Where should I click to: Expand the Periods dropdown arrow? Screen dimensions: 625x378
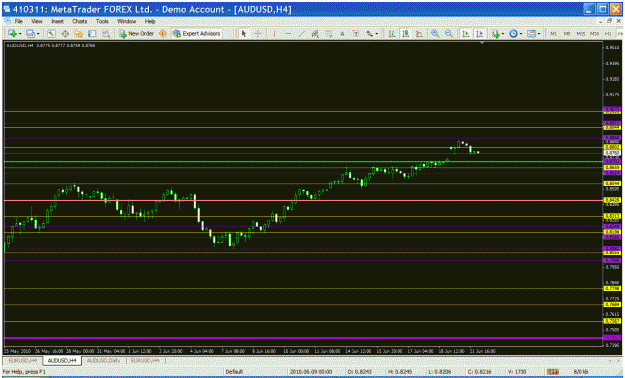(521, 34)
